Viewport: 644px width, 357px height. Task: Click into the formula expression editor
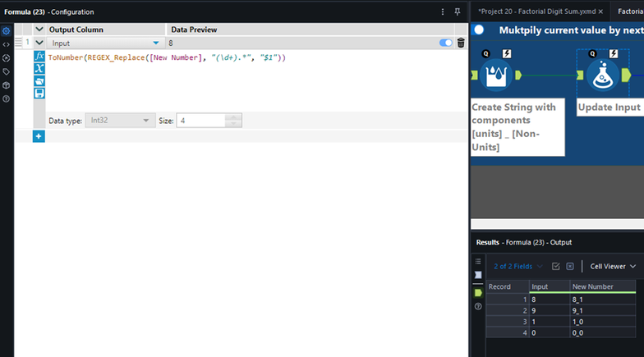[255, 80]
